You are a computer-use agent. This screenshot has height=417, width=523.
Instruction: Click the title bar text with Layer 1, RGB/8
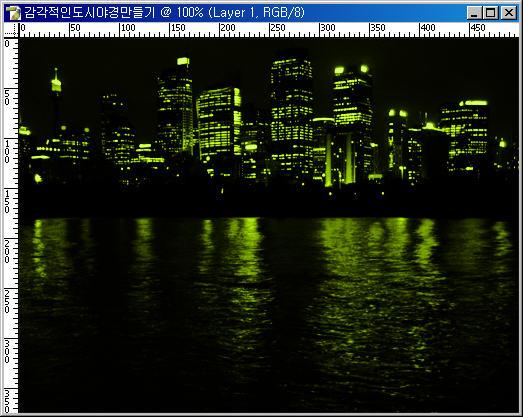(x=164, y=13)
